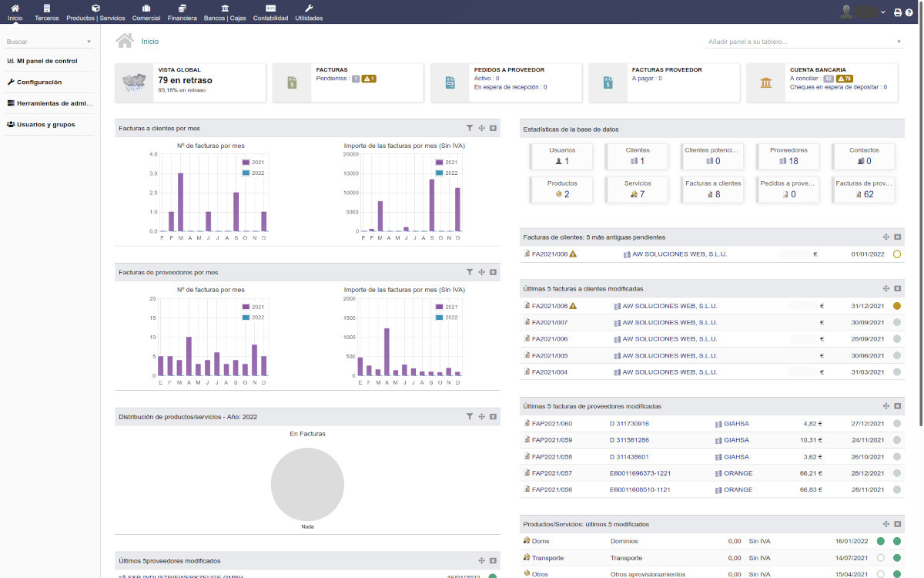Filter Facturas a clientes por mes panel
Viewport: 924px width, 578px height.
[x=470, y=128]
